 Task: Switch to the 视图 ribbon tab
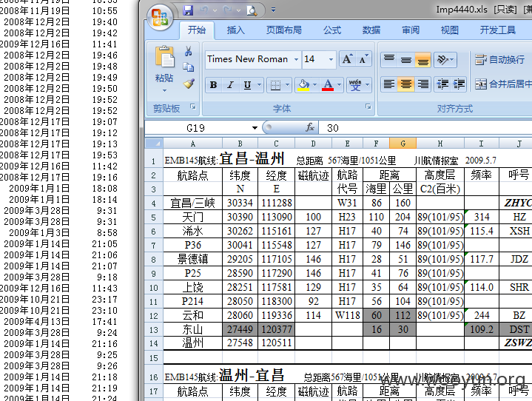click(450, 30)
